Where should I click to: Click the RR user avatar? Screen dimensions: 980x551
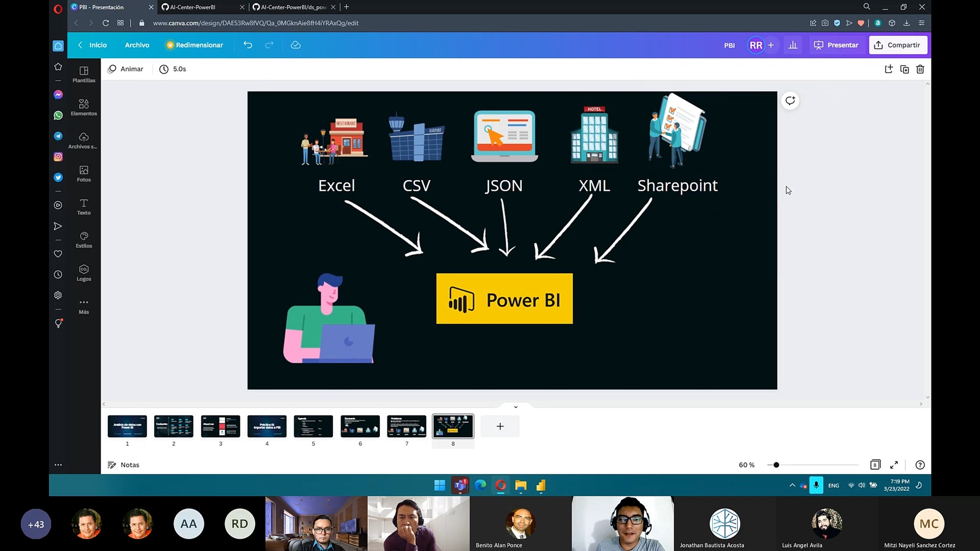click(756, 45)
